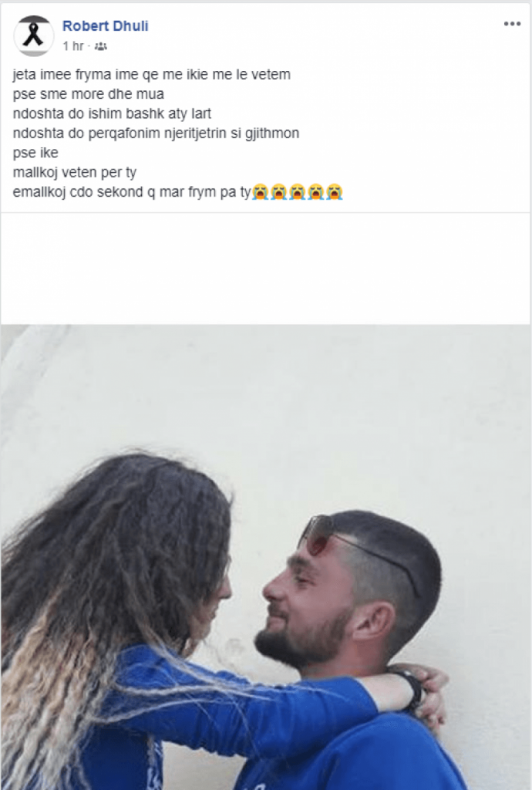The width and height of the screenshot is (532, 790).
Task: Open the post's 1 hr timestamp
Action: tap(73, 46)
